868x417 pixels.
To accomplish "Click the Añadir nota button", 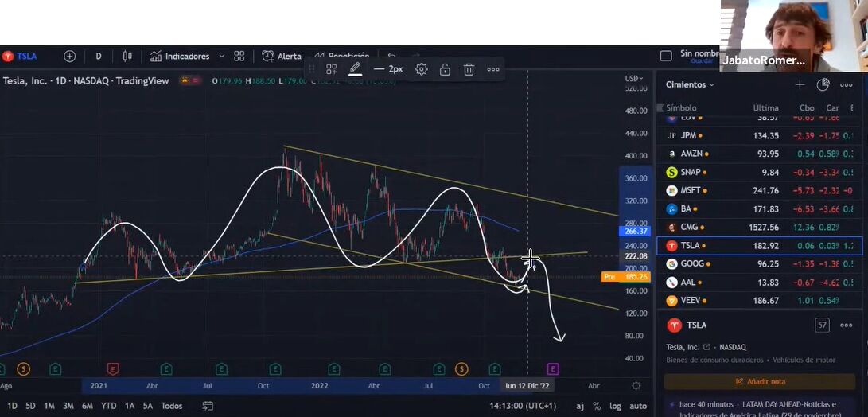I will (760, 381).
